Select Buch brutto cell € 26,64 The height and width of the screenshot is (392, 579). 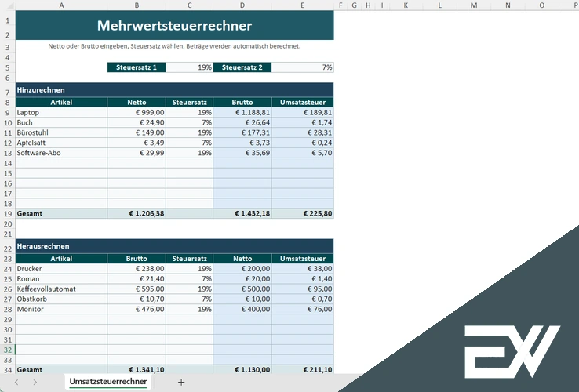[x=242, y=122]
